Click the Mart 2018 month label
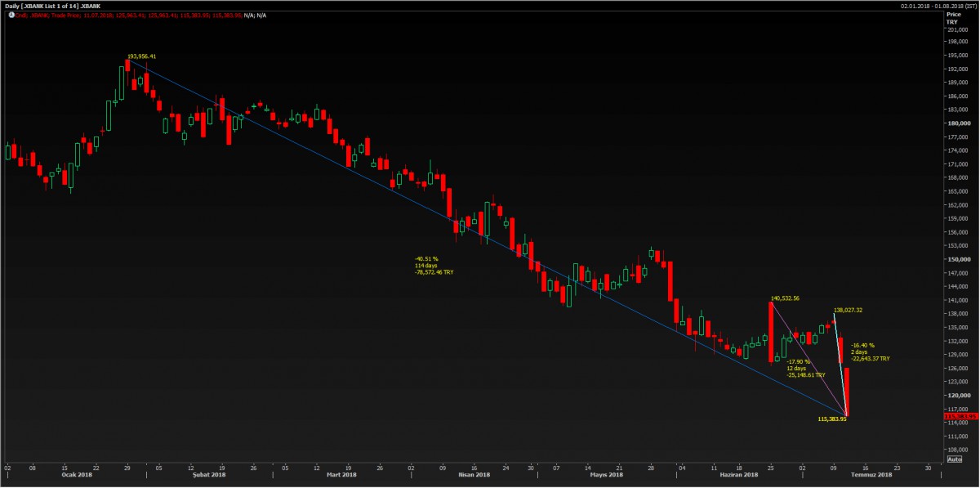The image size is (980, 488). [x=341, y=475]
